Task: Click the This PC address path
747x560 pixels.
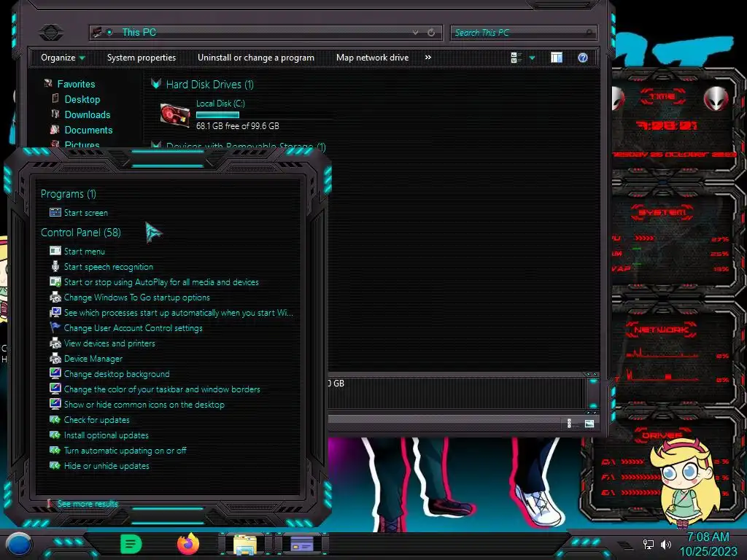Action: click(139, 32)
